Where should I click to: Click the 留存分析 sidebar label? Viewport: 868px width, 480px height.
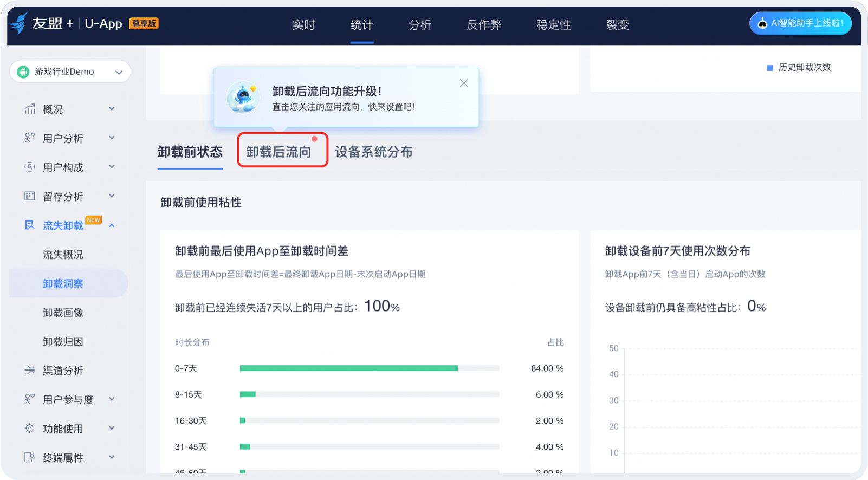(x=63, y=197)
